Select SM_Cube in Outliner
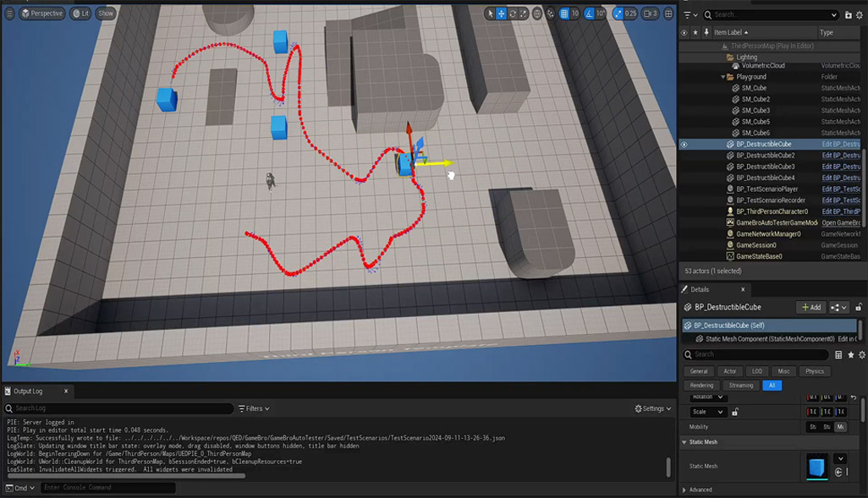The image size is (868, 498). pyautogui.click(x=754, y=88)
